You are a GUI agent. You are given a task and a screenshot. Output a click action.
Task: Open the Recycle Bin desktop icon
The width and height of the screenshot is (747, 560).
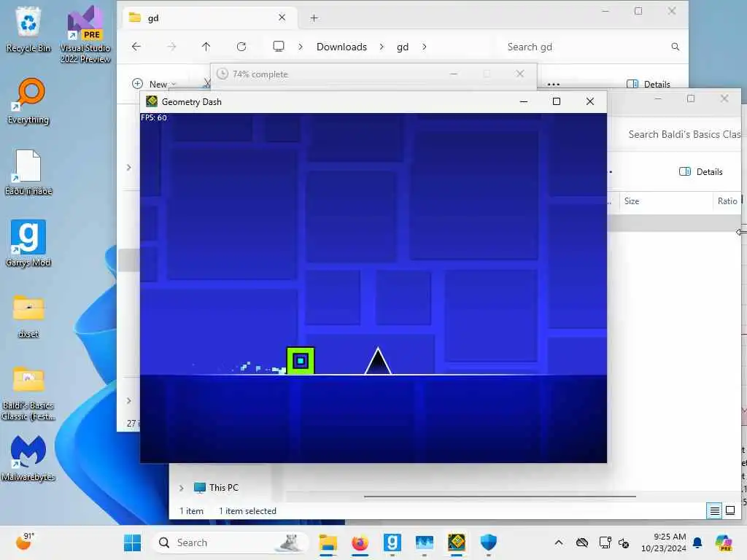[x=28, y=28]
